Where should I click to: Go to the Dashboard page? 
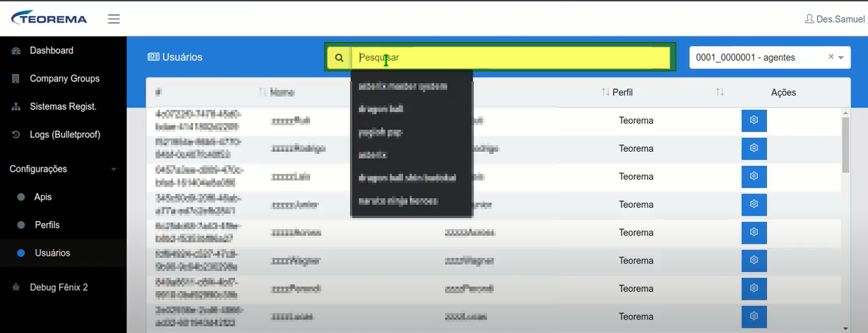(52, 50)
